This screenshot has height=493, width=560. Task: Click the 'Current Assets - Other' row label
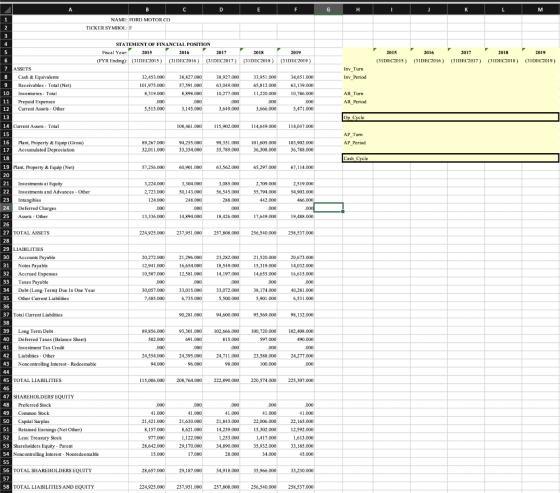click(41, 109)
